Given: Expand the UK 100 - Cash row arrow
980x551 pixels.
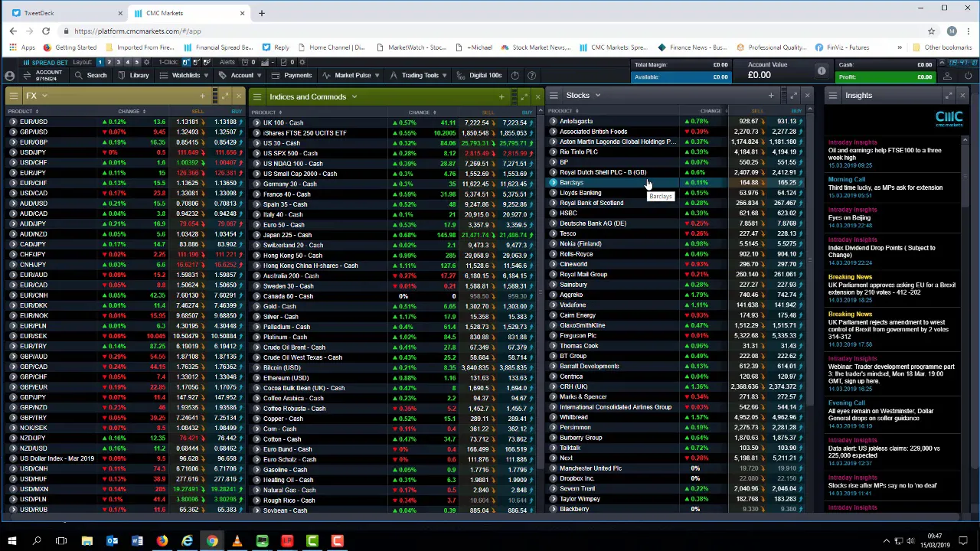Looking at the screenshot, I should (x=257, y=122).
